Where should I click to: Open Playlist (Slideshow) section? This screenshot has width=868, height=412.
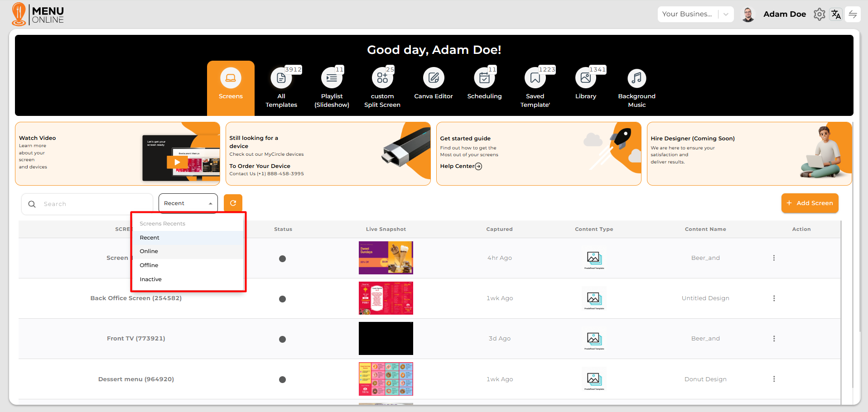pos(332,79)
